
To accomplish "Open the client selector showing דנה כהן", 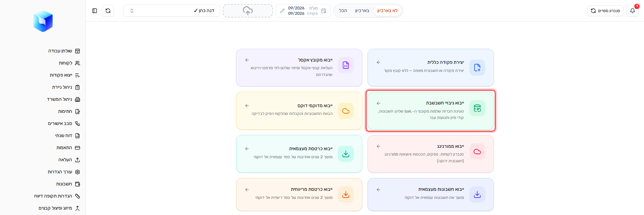I will point(172,11).
